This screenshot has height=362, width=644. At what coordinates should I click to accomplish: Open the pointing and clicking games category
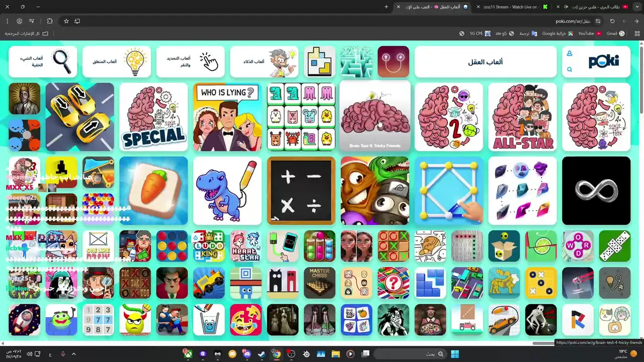(x=190, y=62)
